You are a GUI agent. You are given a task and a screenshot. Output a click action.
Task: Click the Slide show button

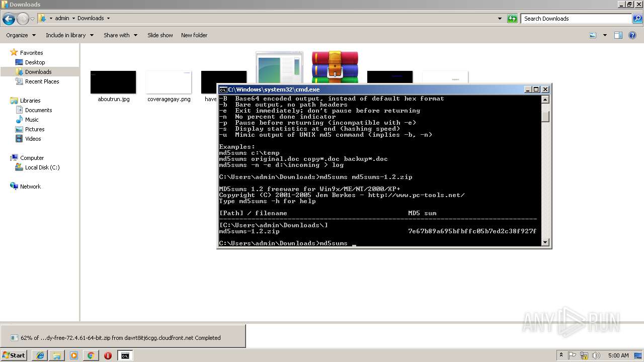[160, 35]
